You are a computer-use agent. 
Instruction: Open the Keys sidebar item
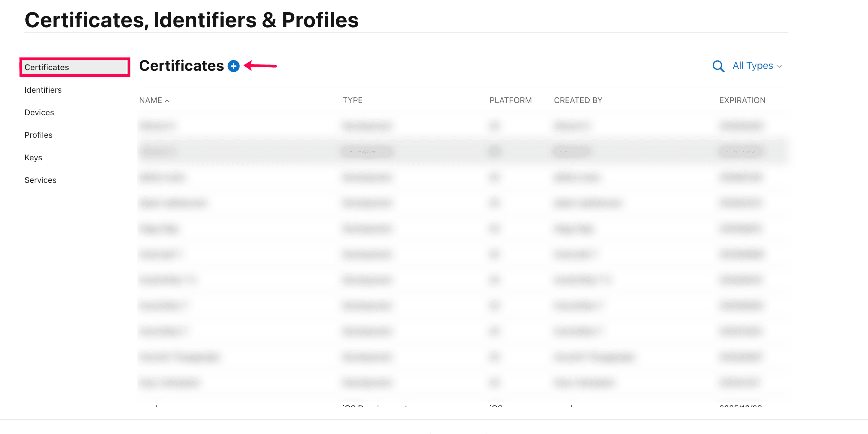coord(34,158)
